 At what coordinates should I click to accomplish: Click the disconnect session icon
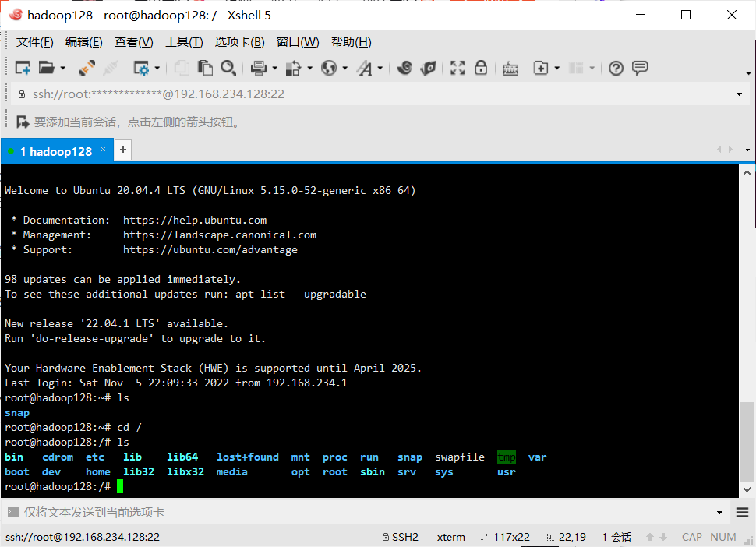pyautogui.click(x=87, y=68)
